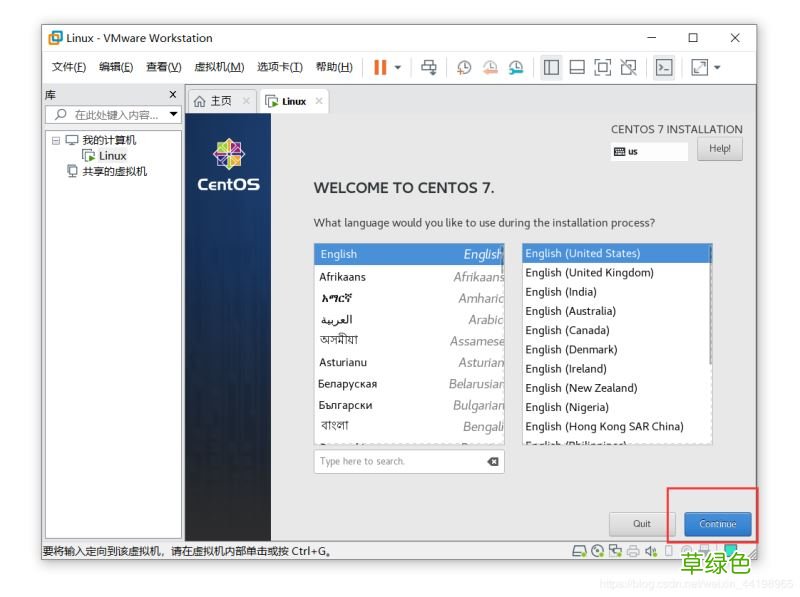Revert to the previous snapshot
The image size is (800, 597).
tap(489, 67)
